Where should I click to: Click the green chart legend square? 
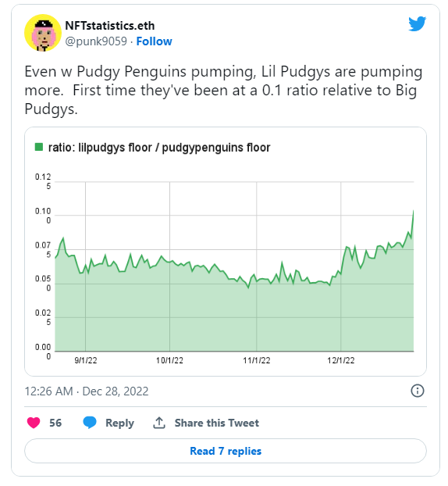tap(39, 147)
